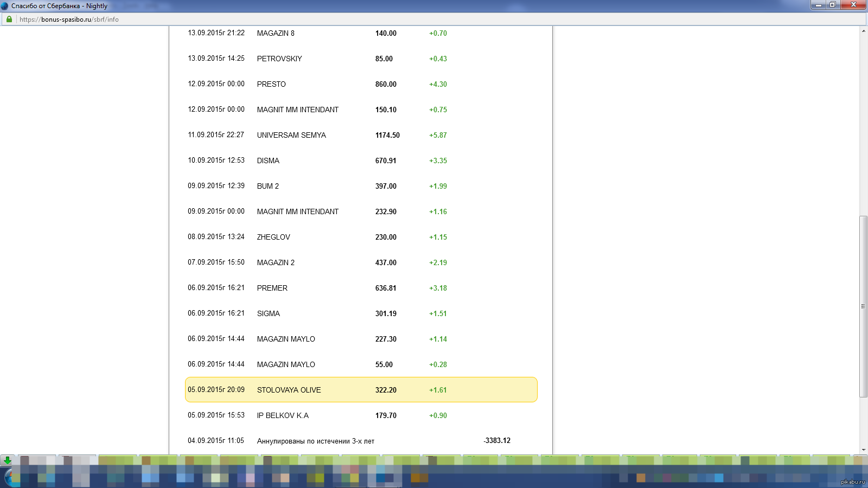868x488 pixels.
Task: Click the bonus value +0.43
Action: (x=438, y=59)
